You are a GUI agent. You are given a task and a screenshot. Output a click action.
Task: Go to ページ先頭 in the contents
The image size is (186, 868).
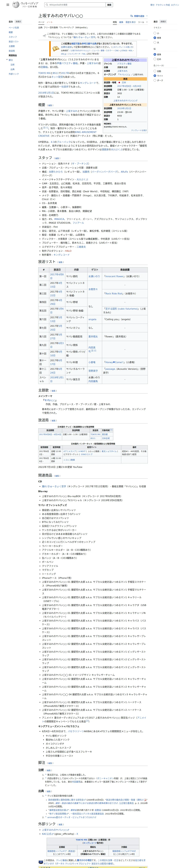point(14,28)
